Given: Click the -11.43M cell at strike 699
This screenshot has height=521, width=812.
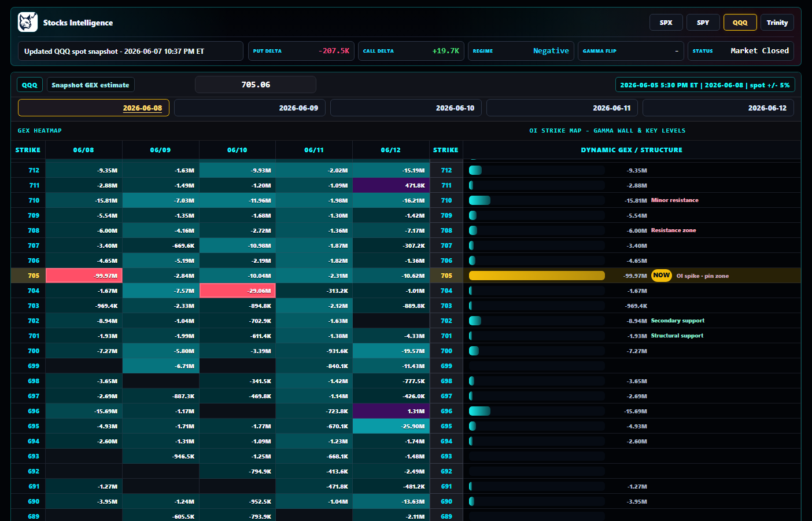Looking at the screenshot, I should click(x=391, y=366).
